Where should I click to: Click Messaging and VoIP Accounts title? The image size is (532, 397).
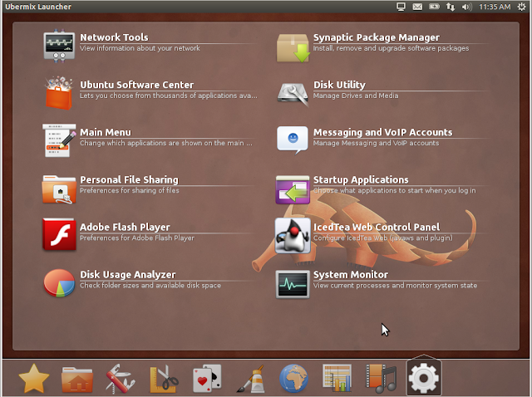click(382, 132)
